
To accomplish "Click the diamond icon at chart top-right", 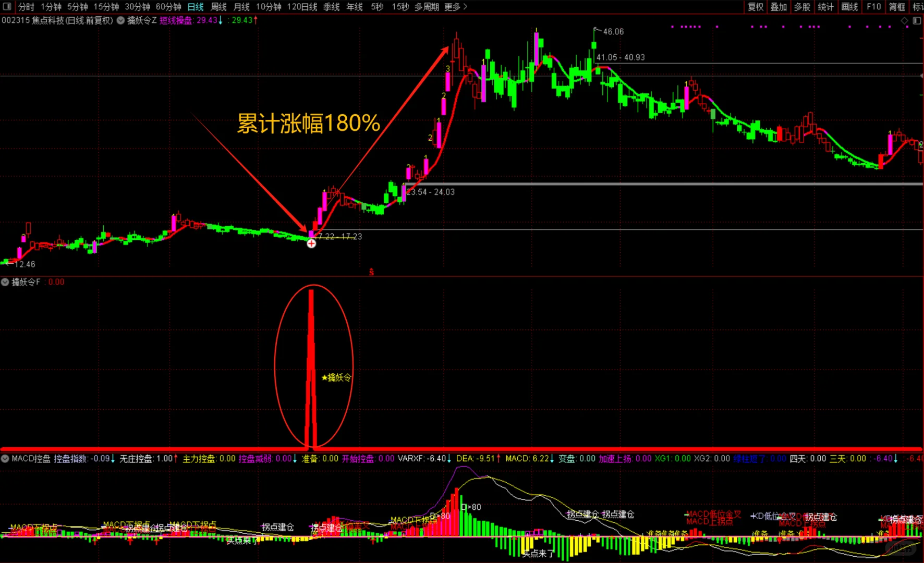I will point(905,21).
